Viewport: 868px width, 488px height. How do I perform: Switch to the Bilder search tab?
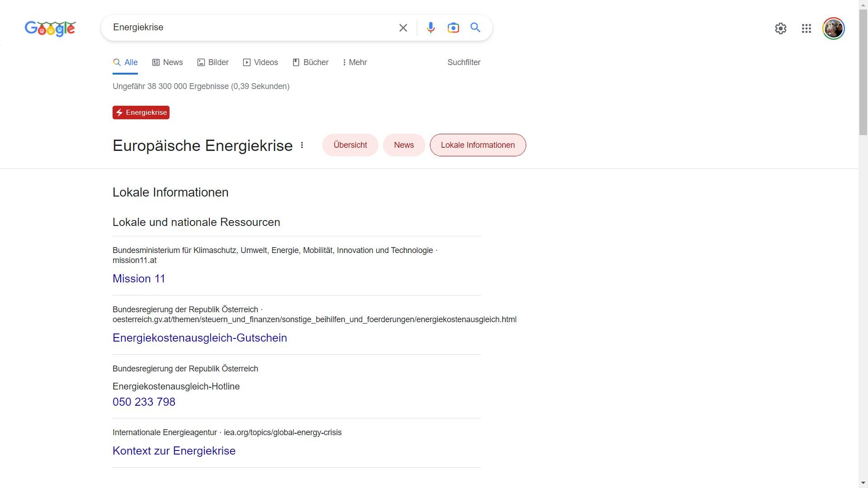[x=213, y=62]
